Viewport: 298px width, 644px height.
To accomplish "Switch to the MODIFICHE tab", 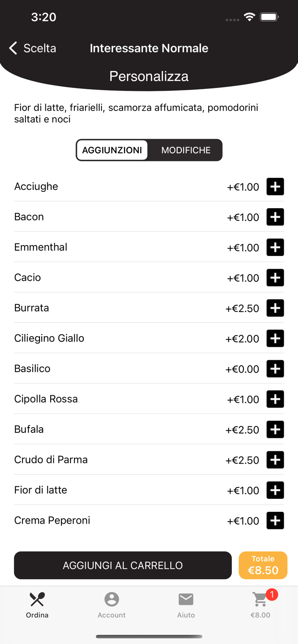I will click(185, 150).
